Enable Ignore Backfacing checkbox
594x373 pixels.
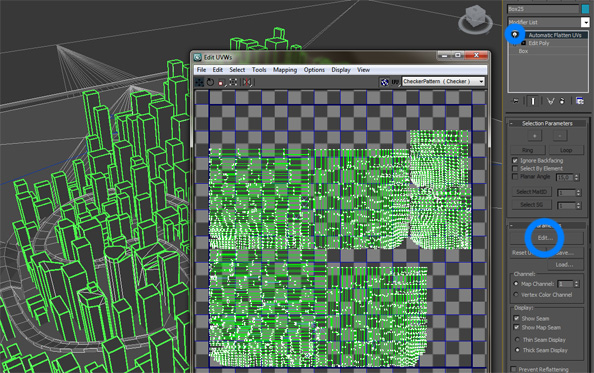pos(515,161)
